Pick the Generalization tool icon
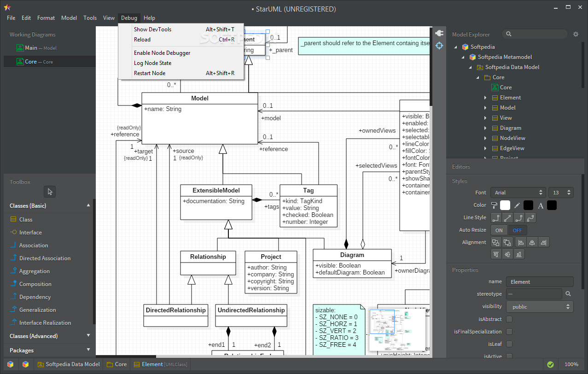588x374 pixels. pyautogui.click(x=13, y=310)
